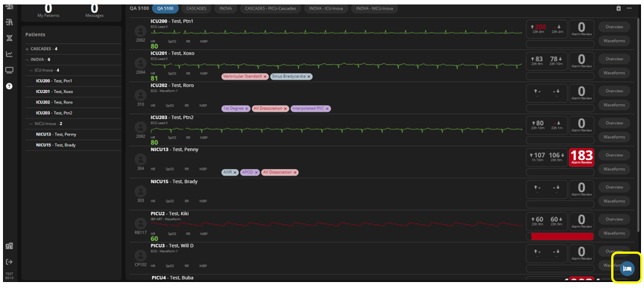Remove the APOD tag on NICU13
The height and width of the screenshot is (288, 644).
(x=256, y=173)
